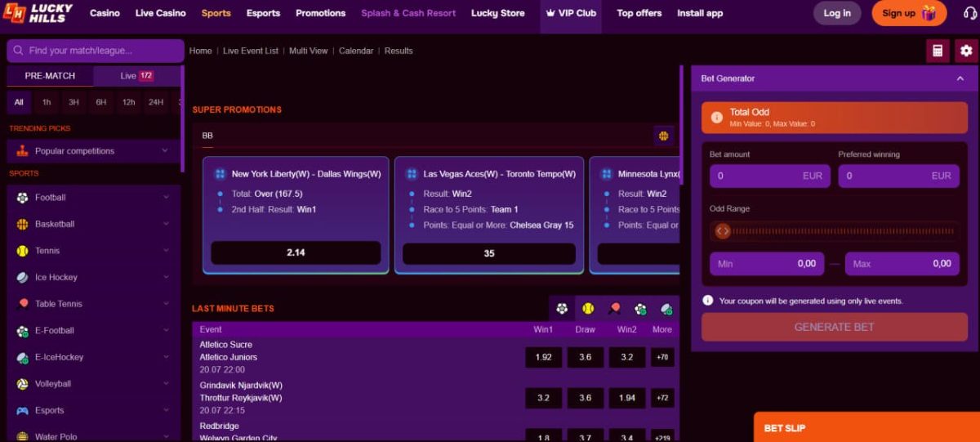Expand the Tennis chevron
The width and height of the screenshot is (980, 442).
pyautogui.click(x=165, y=251)
